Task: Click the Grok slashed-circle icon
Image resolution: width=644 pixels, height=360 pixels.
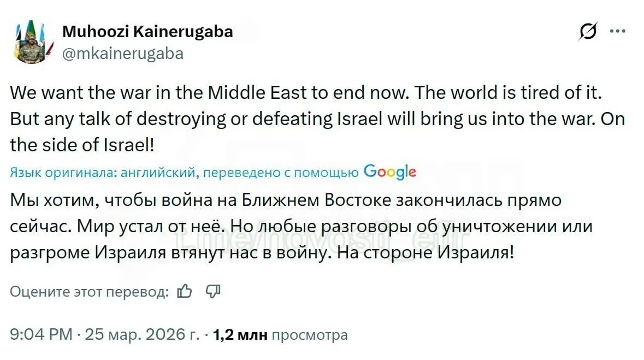Action: 588,32
